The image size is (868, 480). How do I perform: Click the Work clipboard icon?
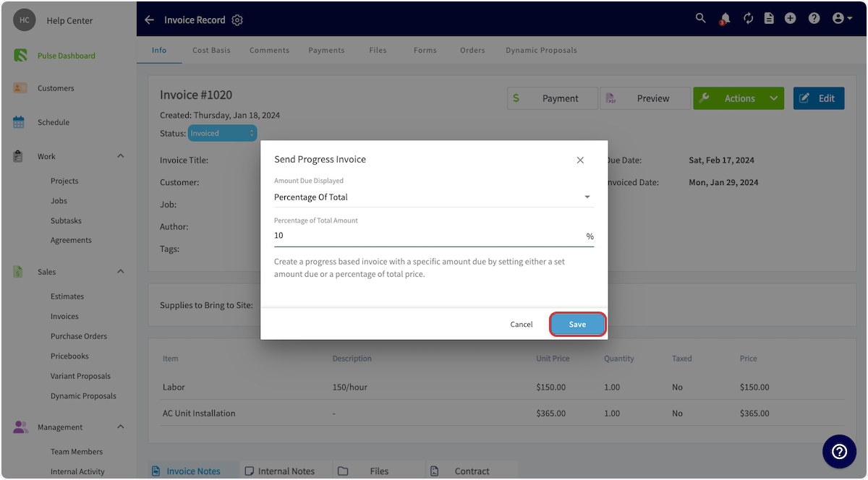19,156
